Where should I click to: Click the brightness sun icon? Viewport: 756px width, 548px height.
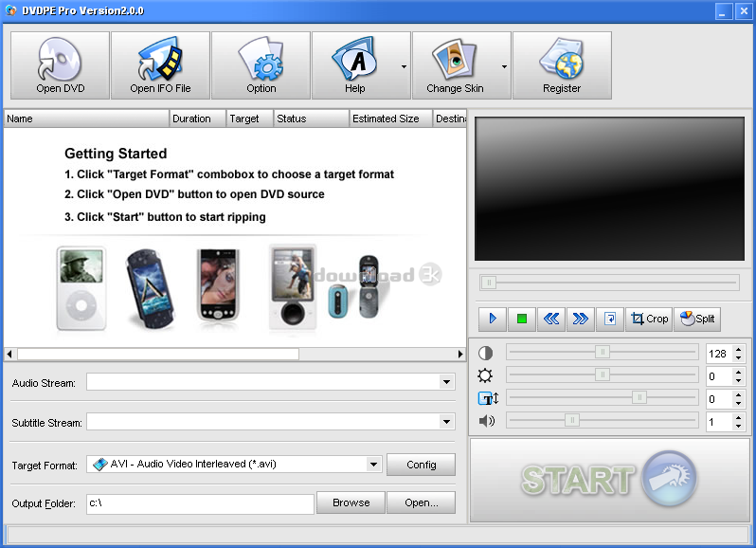tap(485, 375)
